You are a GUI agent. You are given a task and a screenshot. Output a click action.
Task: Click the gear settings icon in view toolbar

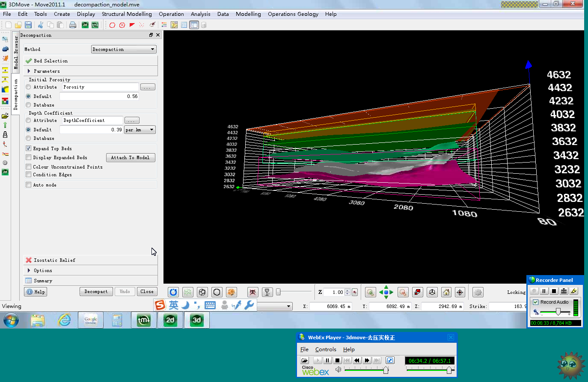click(x=478, y=292)
